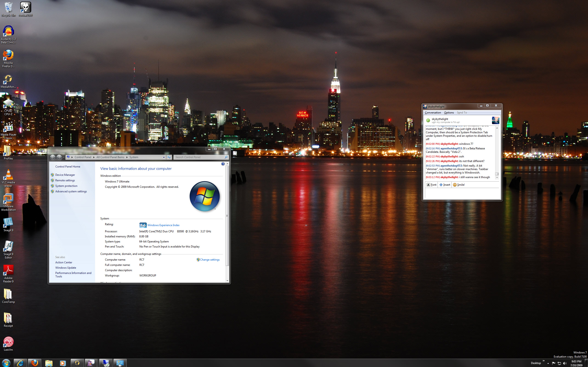Image resolution: width=588 pixels, height=367 pixels.
Task: Click in the Search Control Panel box
Action: [199, 157]
